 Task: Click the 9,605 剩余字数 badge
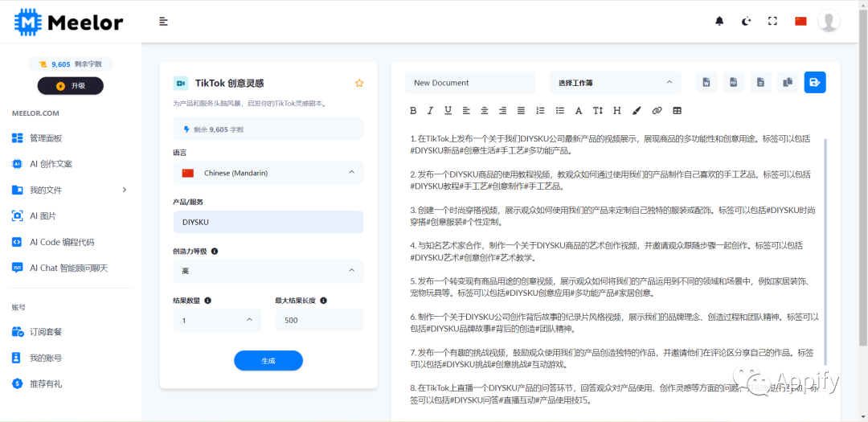pyautogui.click(x=70, y=64)
